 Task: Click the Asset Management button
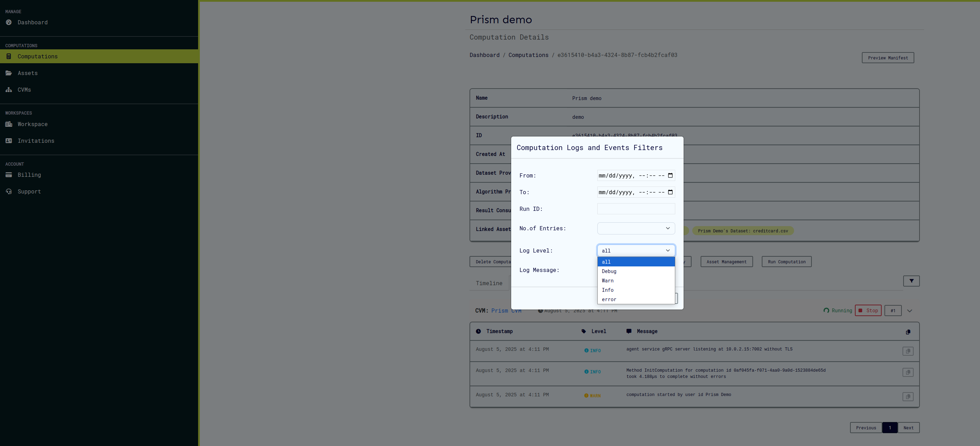(x=726, y=262)
